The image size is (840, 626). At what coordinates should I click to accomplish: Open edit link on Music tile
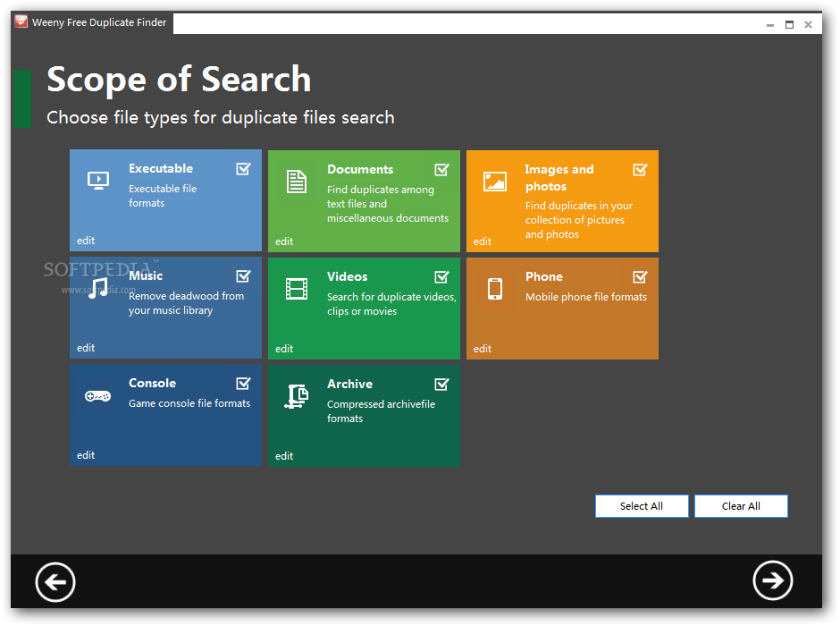click(x=86, y=348)
